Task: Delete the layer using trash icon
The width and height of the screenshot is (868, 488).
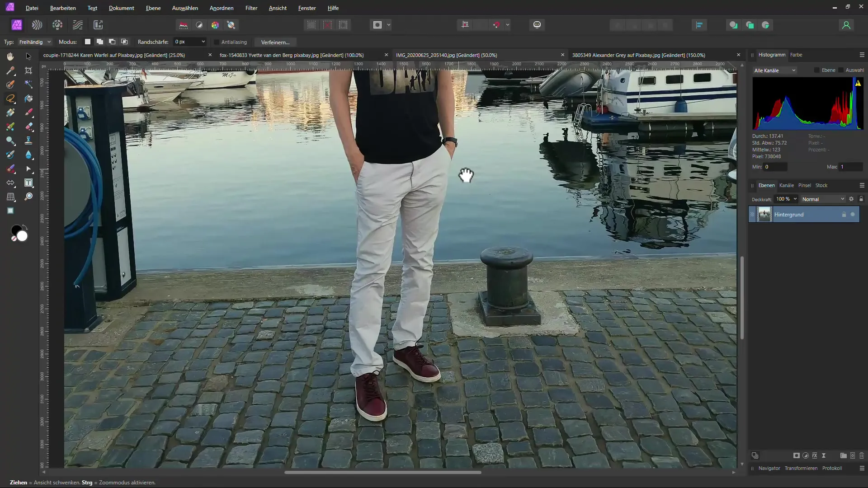Action: point(862,455)
